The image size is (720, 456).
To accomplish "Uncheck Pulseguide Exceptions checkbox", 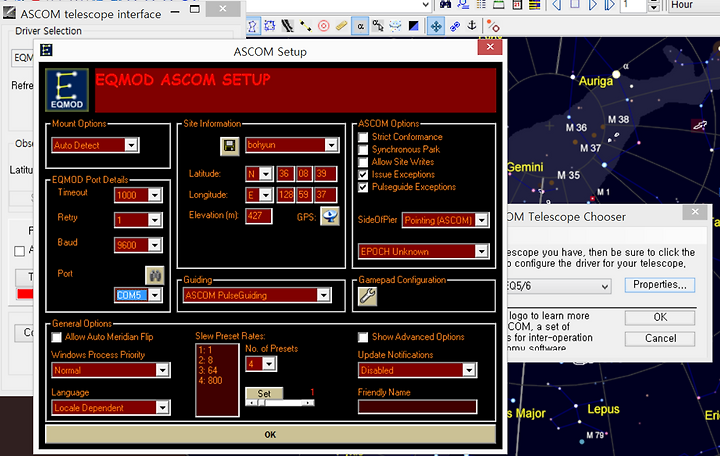I will [363, 187].
